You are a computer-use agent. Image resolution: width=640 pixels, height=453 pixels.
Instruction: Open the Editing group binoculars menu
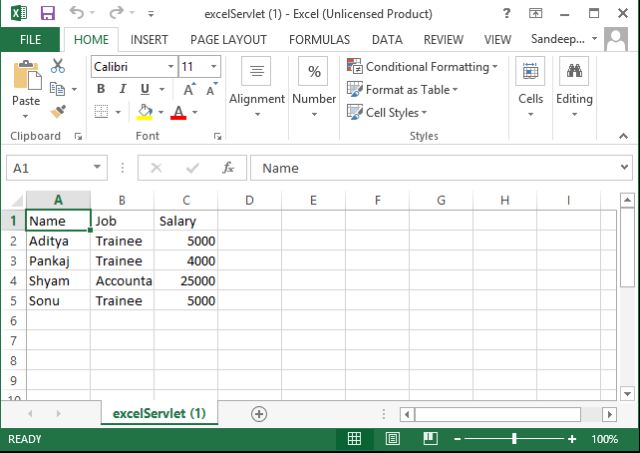pos(574,87)
